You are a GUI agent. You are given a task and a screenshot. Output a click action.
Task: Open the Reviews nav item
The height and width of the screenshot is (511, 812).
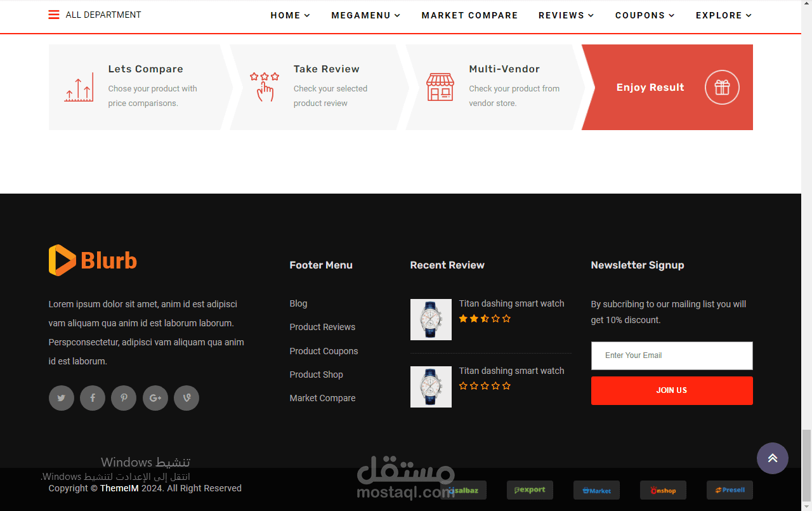point(561,15)
